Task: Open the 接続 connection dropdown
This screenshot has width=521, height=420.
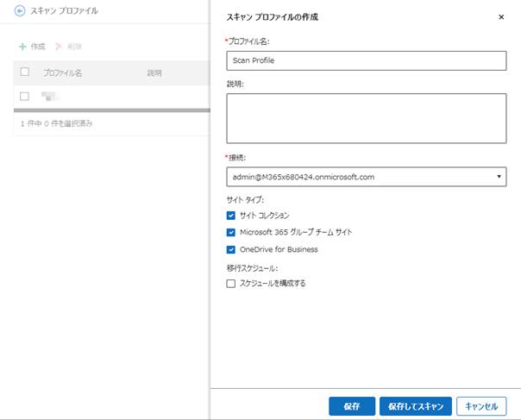Action: pyautogui.click(x=367, y=177)
